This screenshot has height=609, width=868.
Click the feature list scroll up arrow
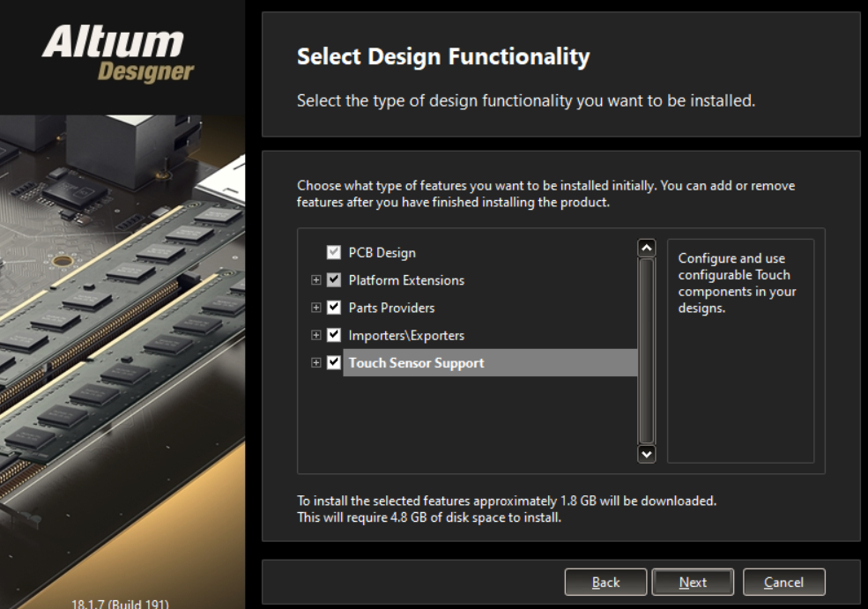[x=647, y=248]
